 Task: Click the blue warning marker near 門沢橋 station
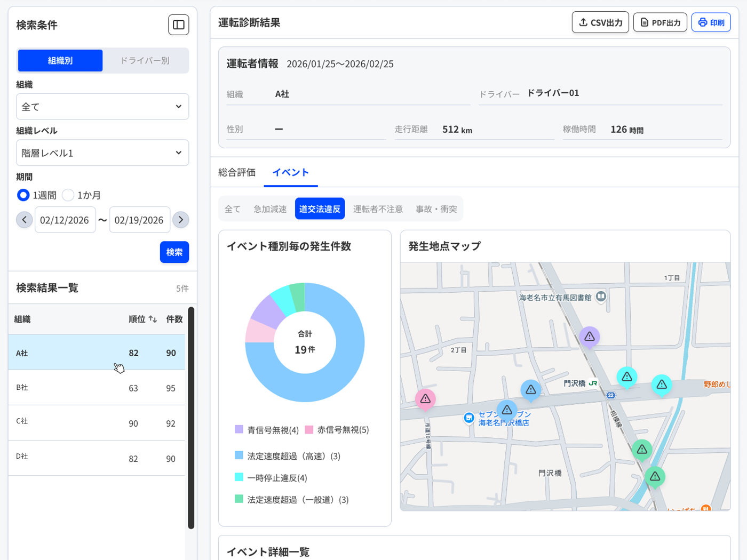[530, 390]
